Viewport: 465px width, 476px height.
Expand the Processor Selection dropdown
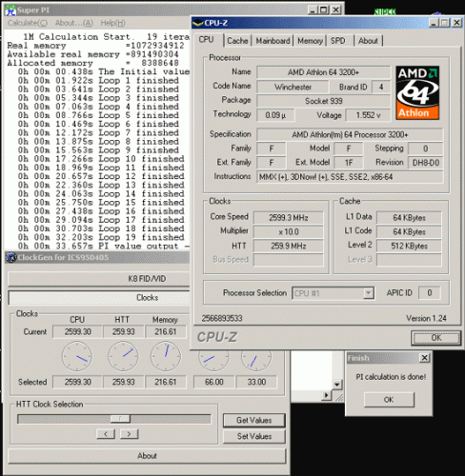pos(368,293)
